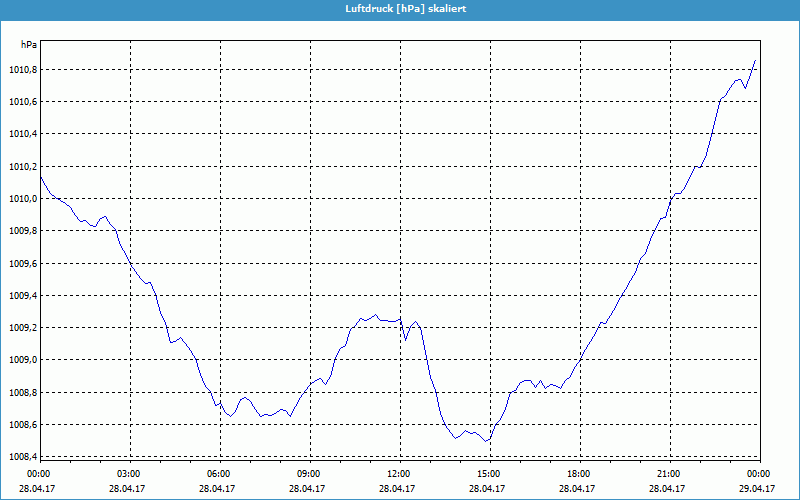Select the 18:00 time axis label
Image resolution: width=800 pixels, height=500 pixels.
coord(578,473)
